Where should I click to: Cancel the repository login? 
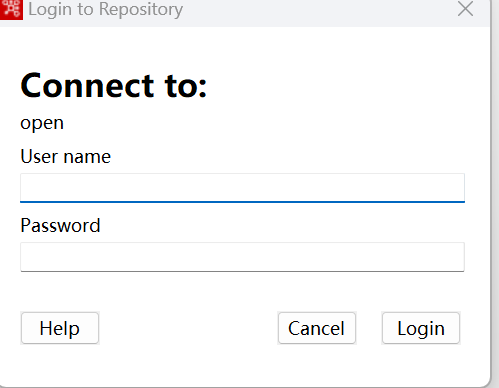pyautogui.click(x=317, y=328)
